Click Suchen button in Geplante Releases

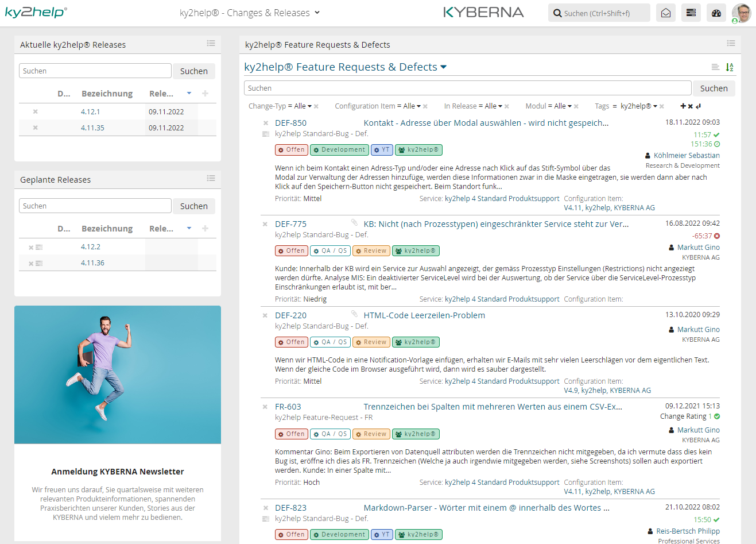pos(194,206)
